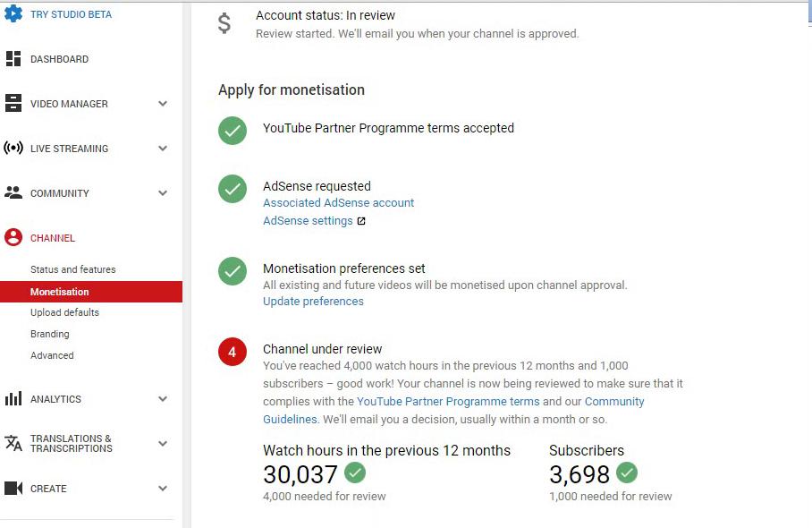
Task: Click the Community people icon
Action: coord(13,192)
